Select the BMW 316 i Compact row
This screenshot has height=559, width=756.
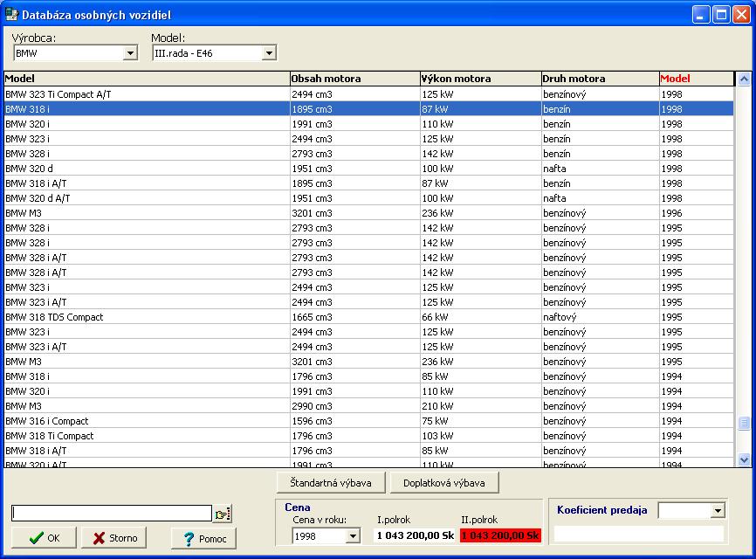pyautogui.click(x=369, y=421)
